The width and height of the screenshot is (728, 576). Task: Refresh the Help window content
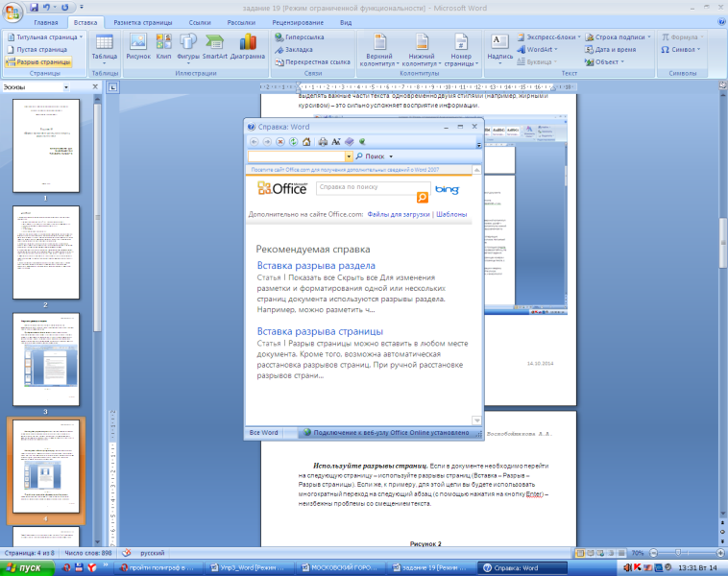[293, 141]
